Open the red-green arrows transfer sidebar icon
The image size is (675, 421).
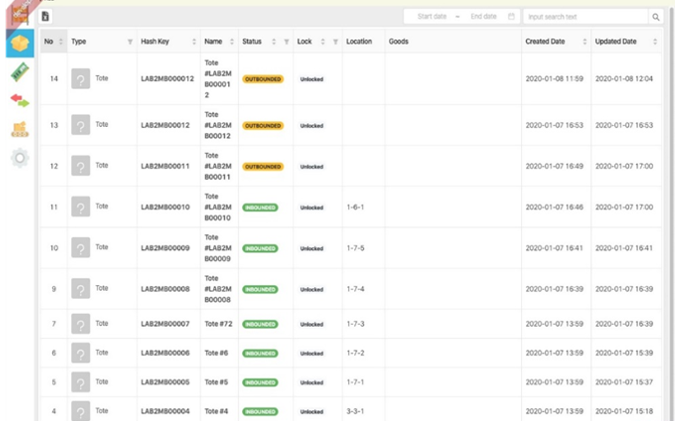(20, 100)
